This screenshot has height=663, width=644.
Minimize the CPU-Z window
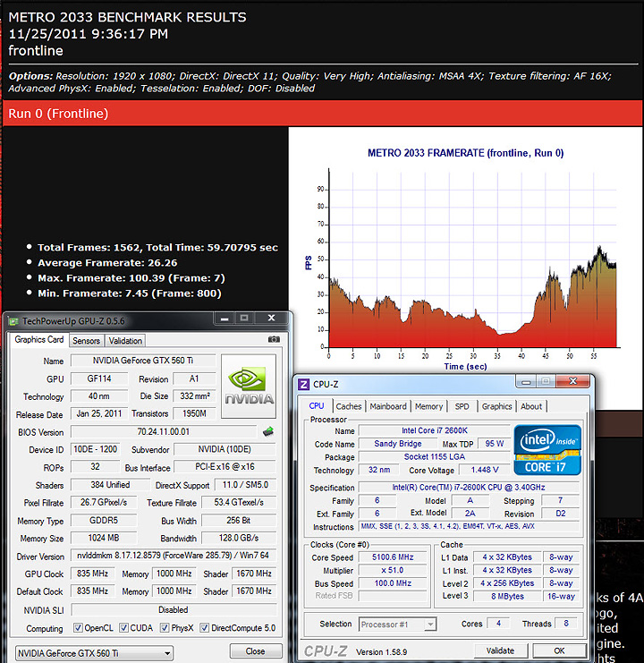click(526, 381)
